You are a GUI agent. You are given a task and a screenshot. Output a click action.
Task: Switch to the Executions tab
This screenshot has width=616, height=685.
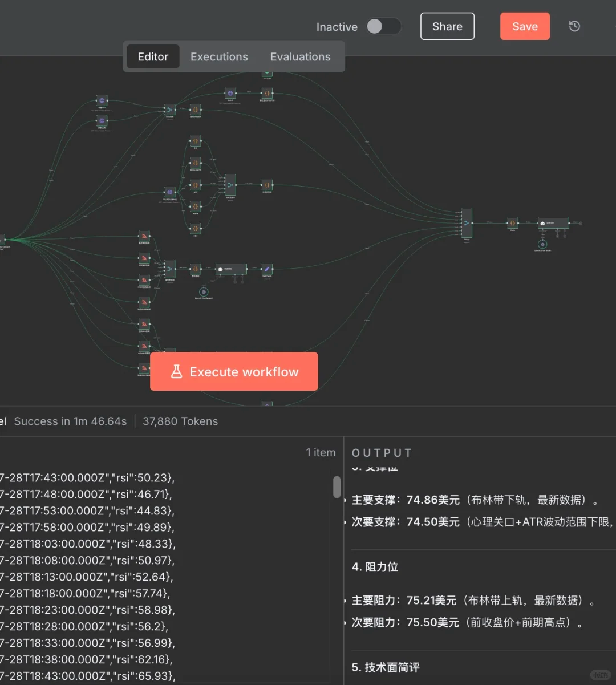point(219,56)
